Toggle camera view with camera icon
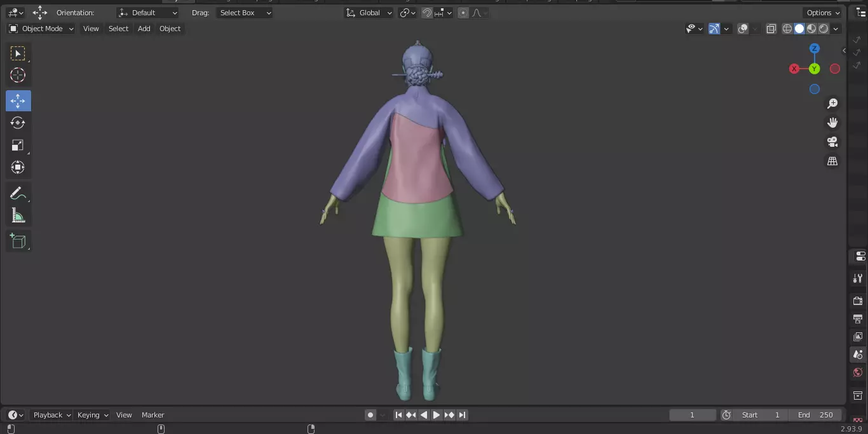Viewport: 868px width, 434px height. tap(832, 142)
